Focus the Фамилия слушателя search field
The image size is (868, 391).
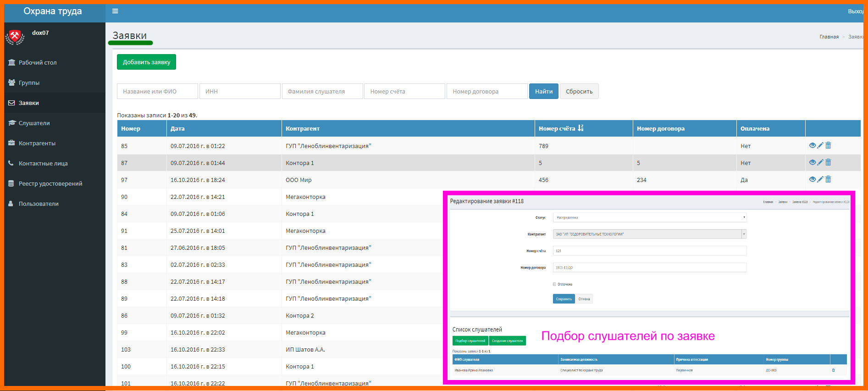tap(322, 91)
